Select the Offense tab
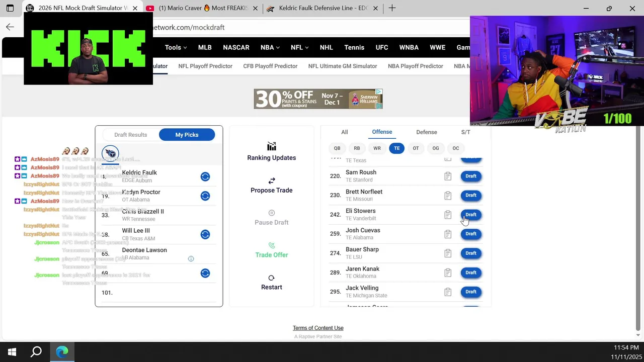Viewport: 644px width, 362px height. tap(382, 132)
